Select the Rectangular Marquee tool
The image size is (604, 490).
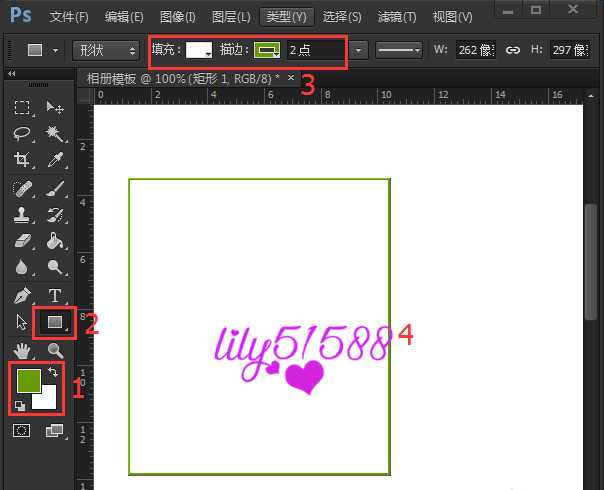click(22, 107)
